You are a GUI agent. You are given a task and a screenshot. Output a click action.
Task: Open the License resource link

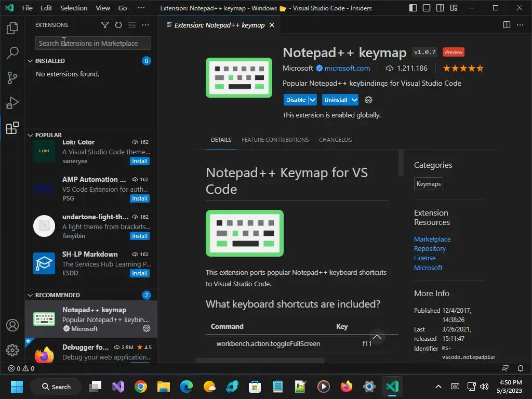[x=424, y=258]
